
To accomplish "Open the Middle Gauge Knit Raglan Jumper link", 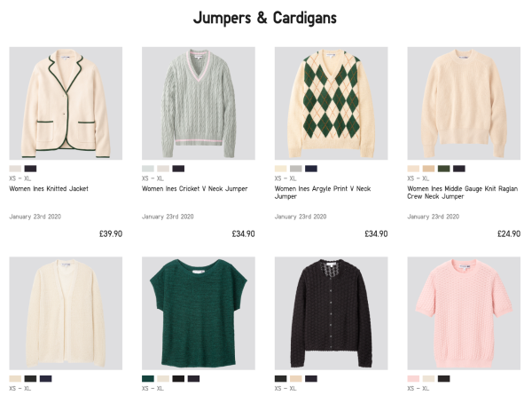I will (463, 193).
